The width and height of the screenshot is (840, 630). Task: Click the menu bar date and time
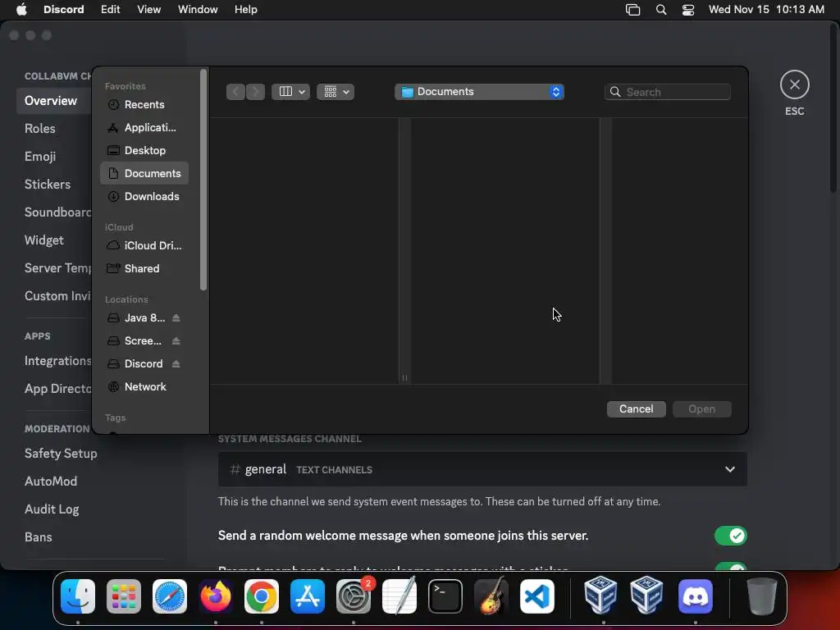click(x=766, y=10)
